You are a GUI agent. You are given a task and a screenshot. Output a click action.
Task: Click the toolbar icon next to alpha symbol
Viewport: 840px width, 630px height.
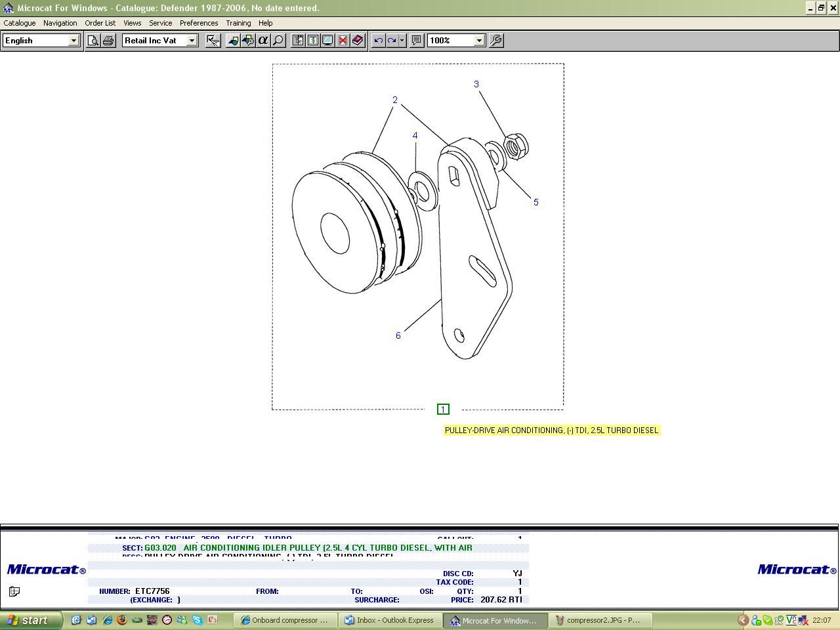248,41
